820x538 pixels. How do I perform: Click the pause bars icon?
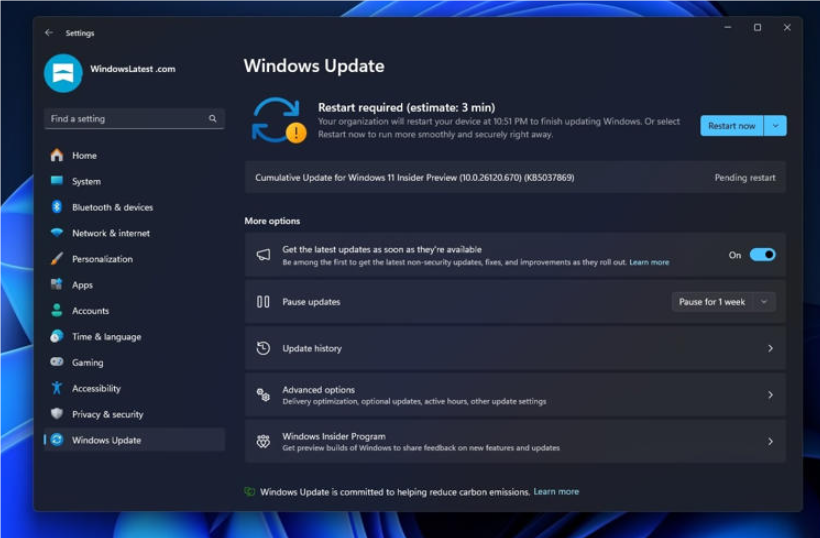click(x=263, y=302)
